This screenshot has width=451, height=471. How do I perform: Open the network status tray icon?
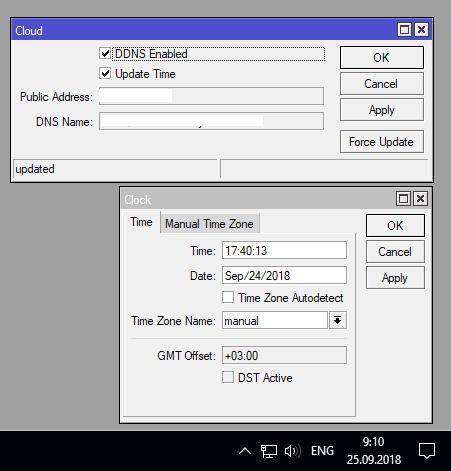[x=269, y=451]
